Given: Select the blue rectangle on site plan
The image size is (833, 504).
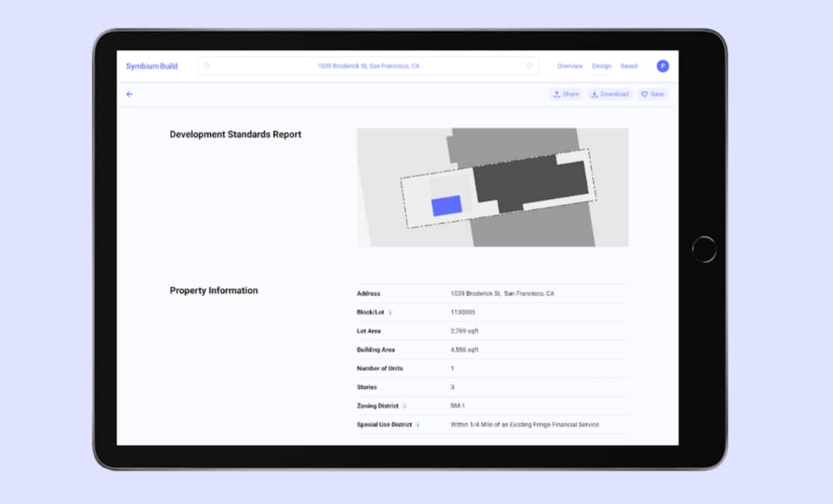Looking at the screenshot, I should [446, 206].
